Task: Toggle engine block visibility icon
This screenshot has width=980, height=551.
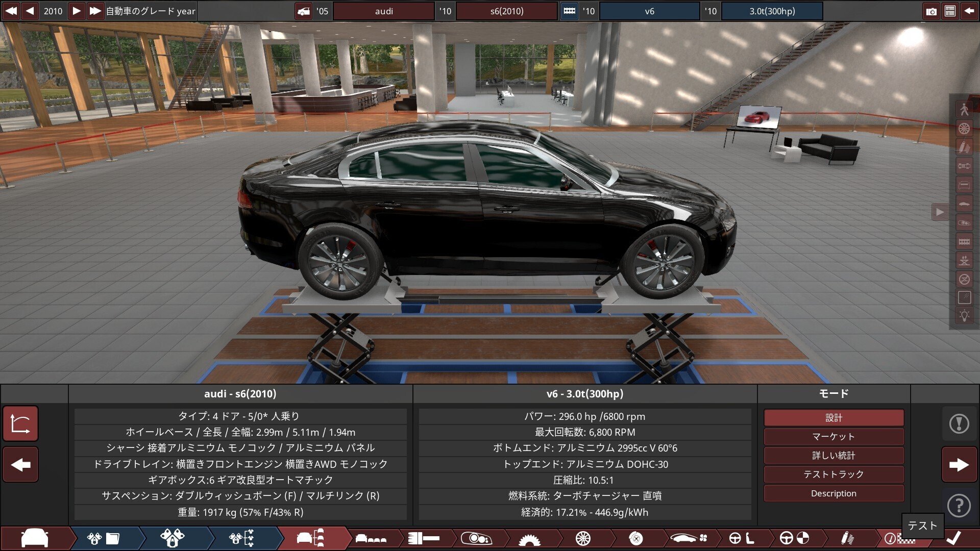Action: (964, 241)
